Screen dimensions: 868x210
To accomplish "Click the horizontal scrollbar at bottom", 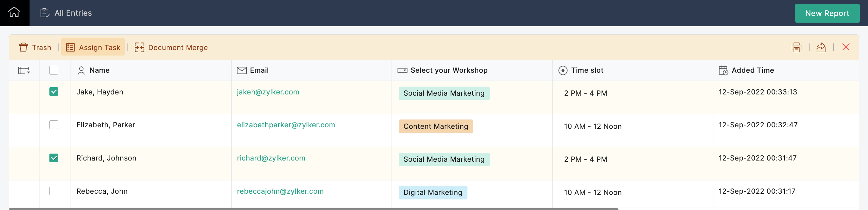I will [313, 209].
